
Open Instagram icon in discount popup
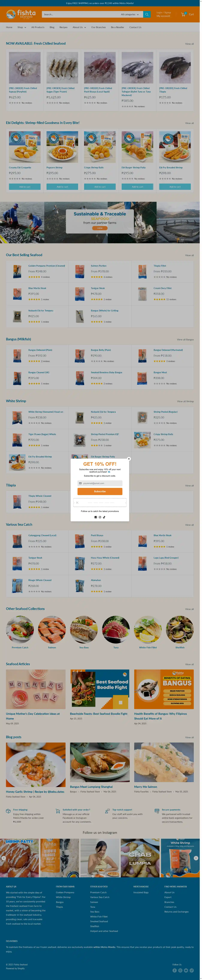tap(100, 517)
